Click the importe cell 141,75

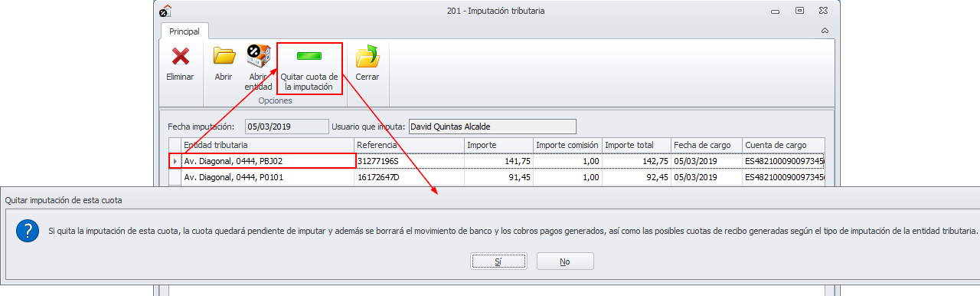498,161
